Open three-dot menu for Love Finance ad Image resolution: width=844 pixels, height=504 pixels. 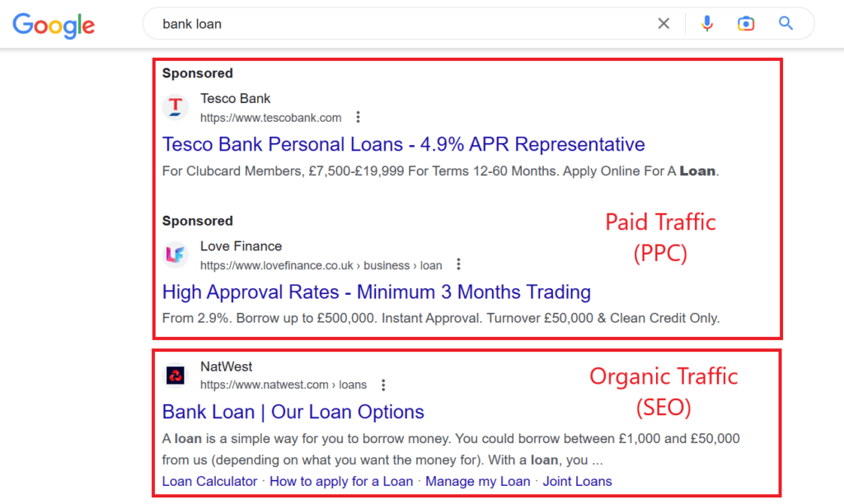[x=458, y=264]
